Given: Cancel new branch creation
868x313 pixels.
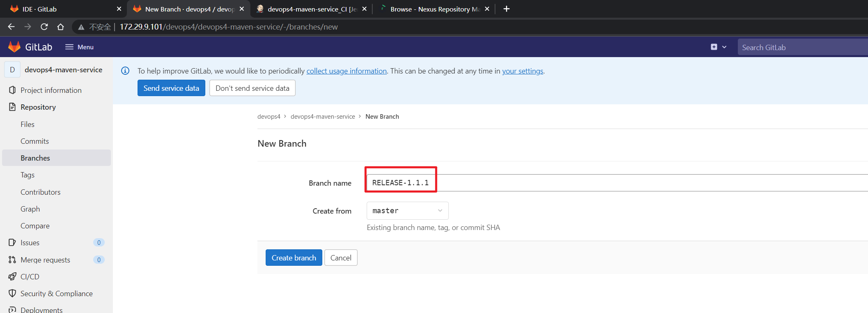Looking at the screenshot, I should [341, 258].
